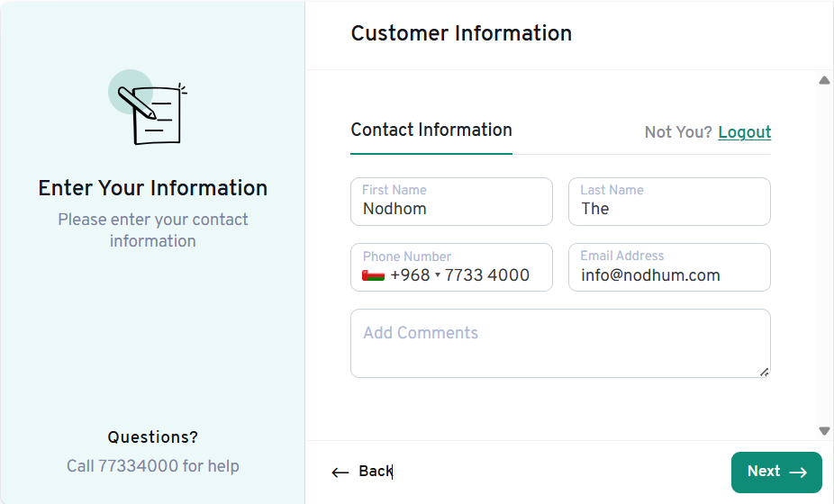Click the Customer Information heading
The height and width of the screenshot is (504, 834).
[x=461, y=33]
